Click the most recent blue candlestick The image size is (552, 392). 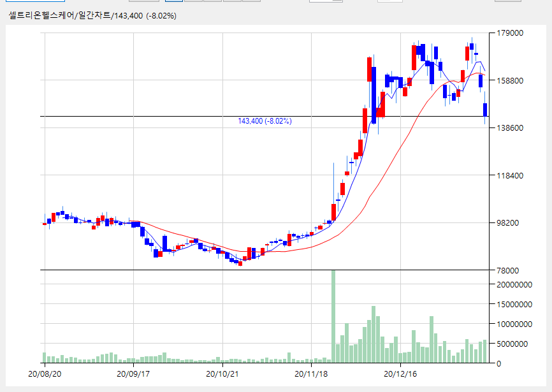(485, 110)
